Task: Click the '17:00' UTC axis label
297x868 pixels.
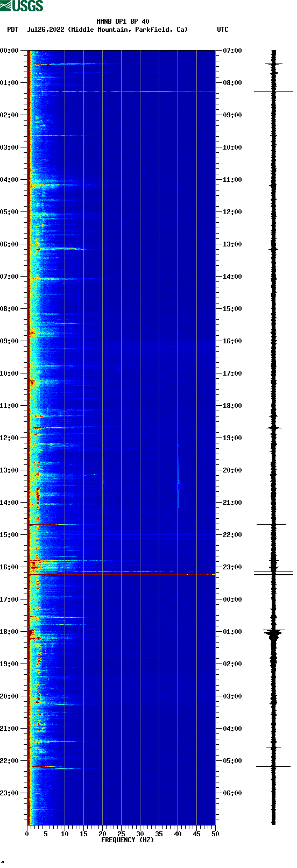Action: coord(232,373)
